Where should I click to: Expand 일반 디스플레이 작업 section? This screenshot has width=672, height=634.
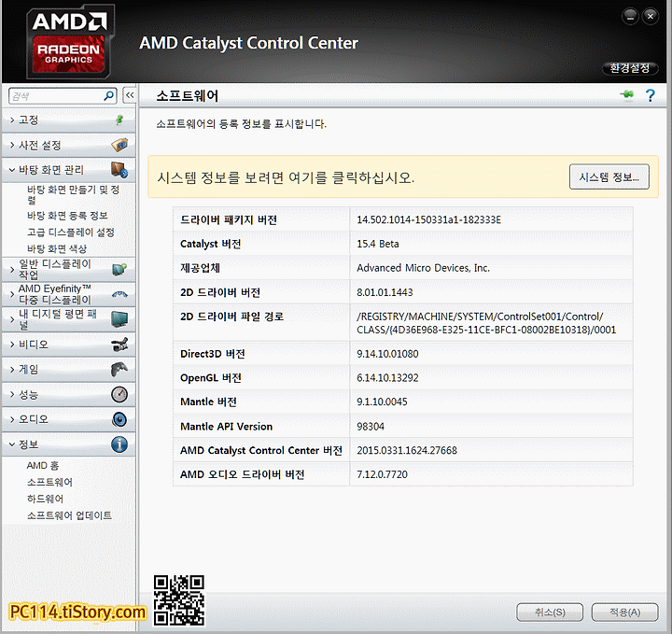(68, 269)
